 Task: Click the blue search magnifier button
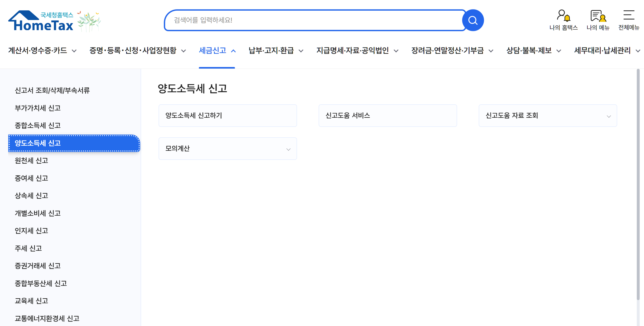pyautogui.click(x=473, y=20)
